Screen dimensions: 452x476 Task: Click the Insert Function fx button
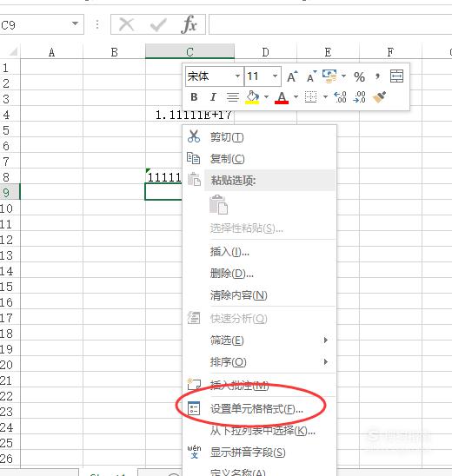[x=189, y=24]
